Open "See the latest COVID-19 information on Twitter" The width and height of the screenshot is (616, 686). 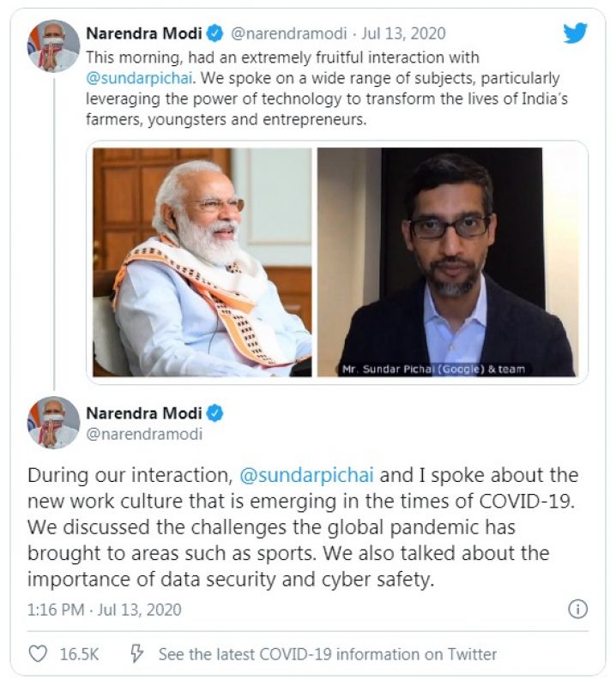[327, 653]
